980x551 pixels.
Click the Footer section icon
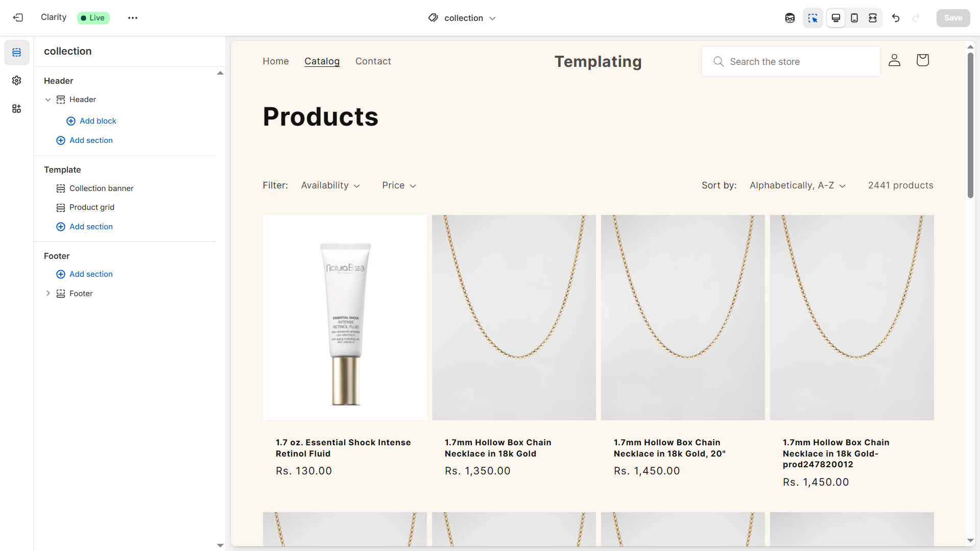pos(61,294)
